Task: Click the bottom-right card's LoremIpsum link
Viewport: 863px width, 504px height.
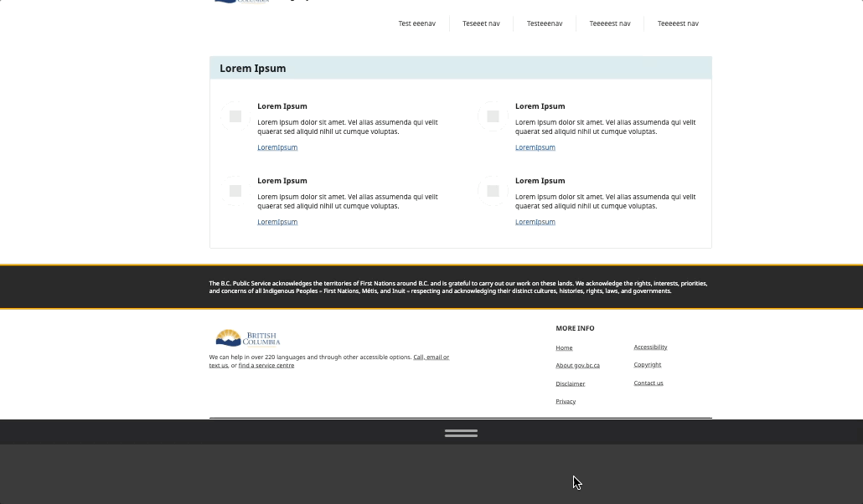Action: click(x=535, y=222)
